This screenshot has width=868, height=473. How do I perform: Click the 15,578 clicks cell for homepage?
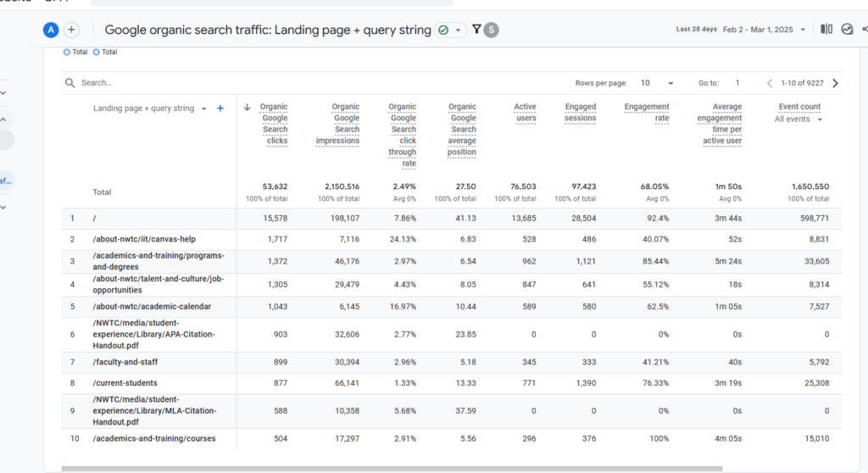coord(275,218)
